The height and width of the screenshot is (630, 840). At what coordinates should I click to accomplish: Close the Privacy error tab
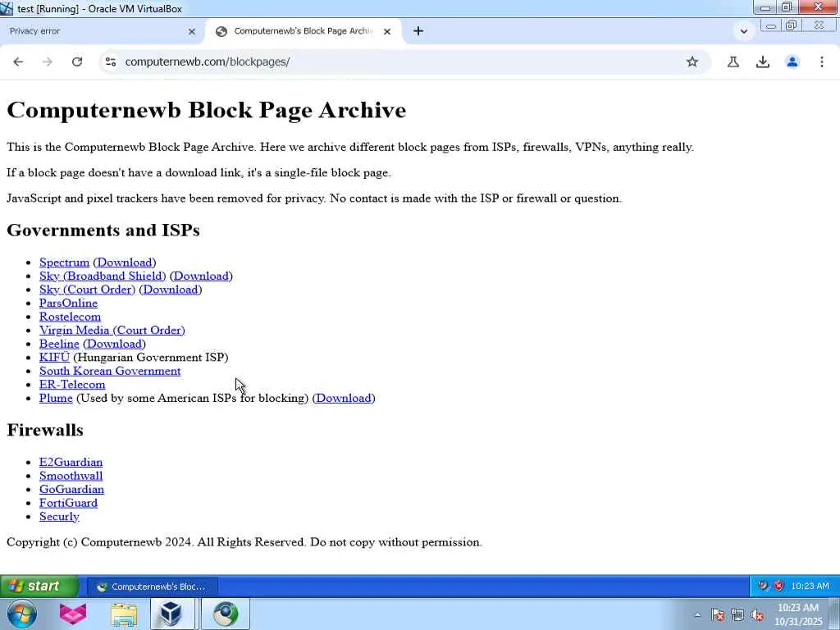192,32
